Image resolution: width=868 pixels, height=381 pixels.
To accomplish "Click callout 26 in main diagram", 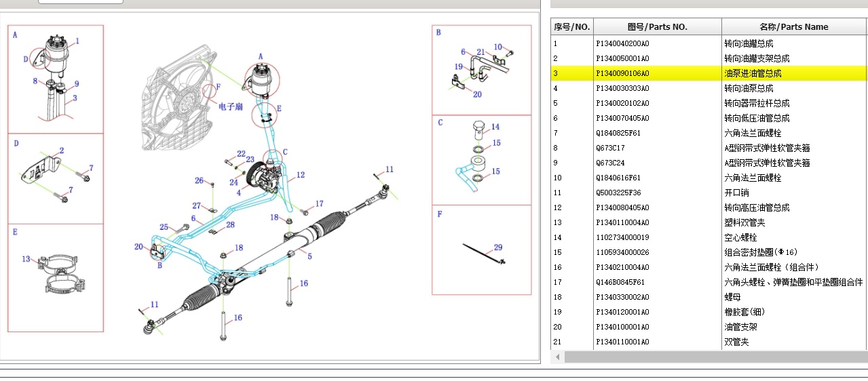I will 199,180.
